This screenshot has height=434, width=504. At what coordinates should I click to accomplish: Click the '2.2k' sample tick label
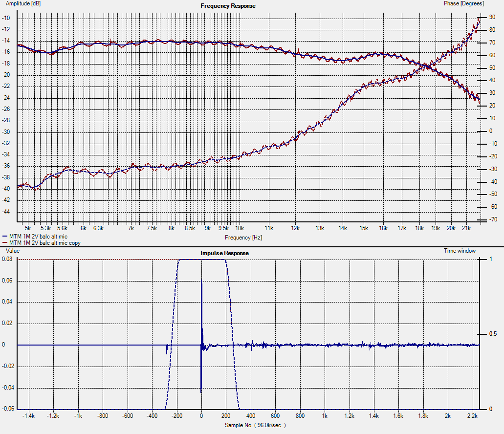point(472,416)
